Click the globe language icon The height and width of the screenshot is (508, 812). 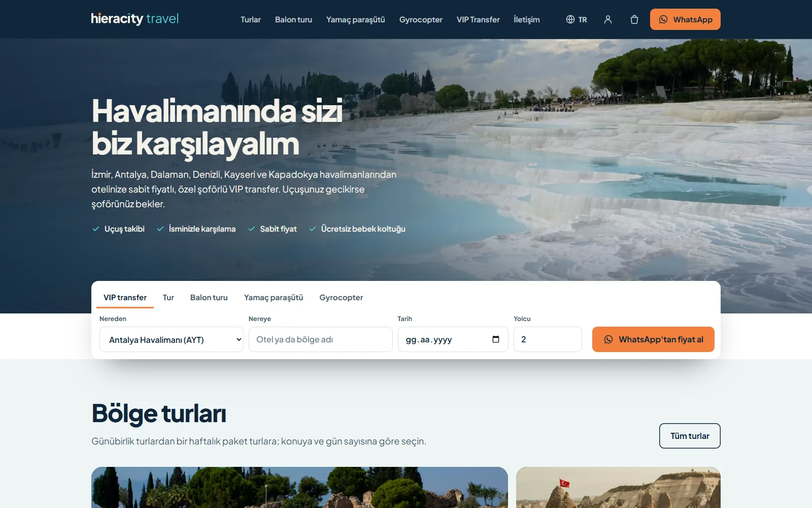570,19
